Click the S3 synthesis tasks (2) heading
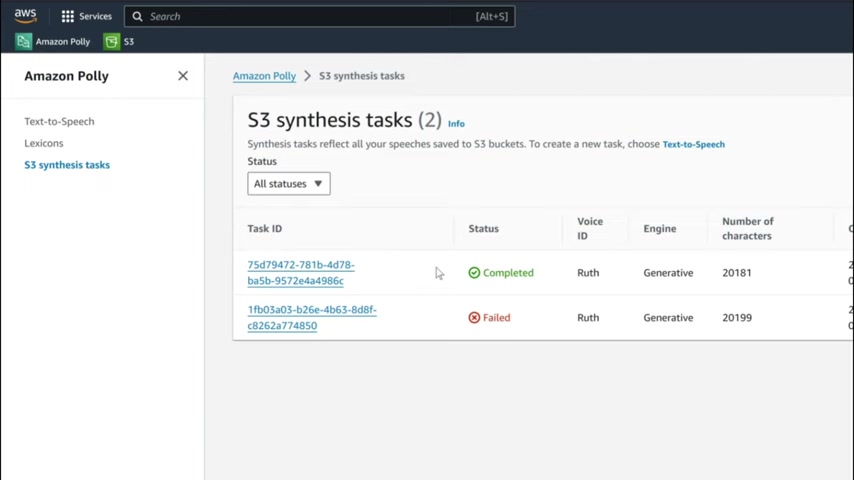Screen dimensions: 854x480 (344, 120)
